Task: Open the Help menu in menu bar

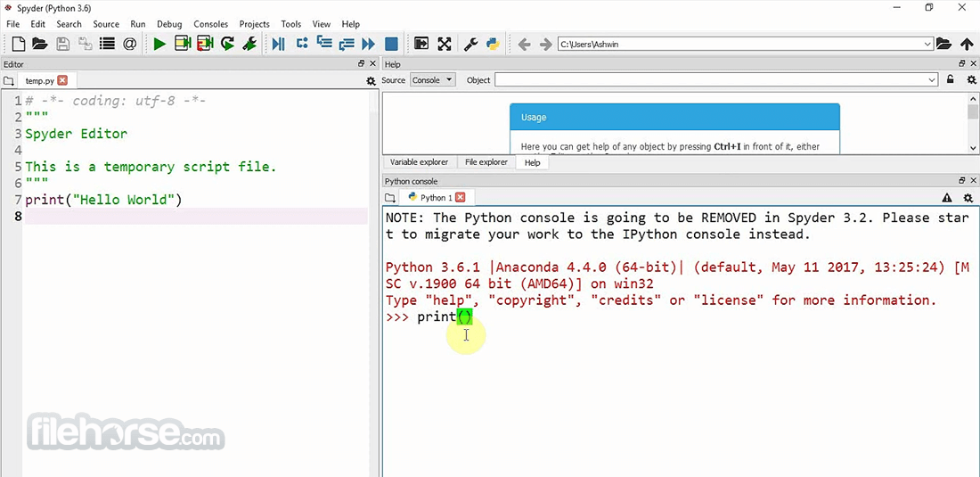Action: (351, 24)
